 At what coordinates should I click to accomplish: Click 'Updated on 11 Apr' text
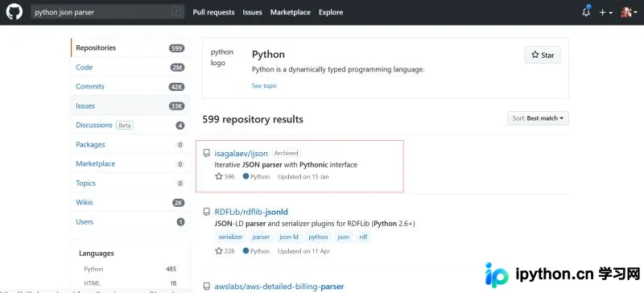point(304,251)
